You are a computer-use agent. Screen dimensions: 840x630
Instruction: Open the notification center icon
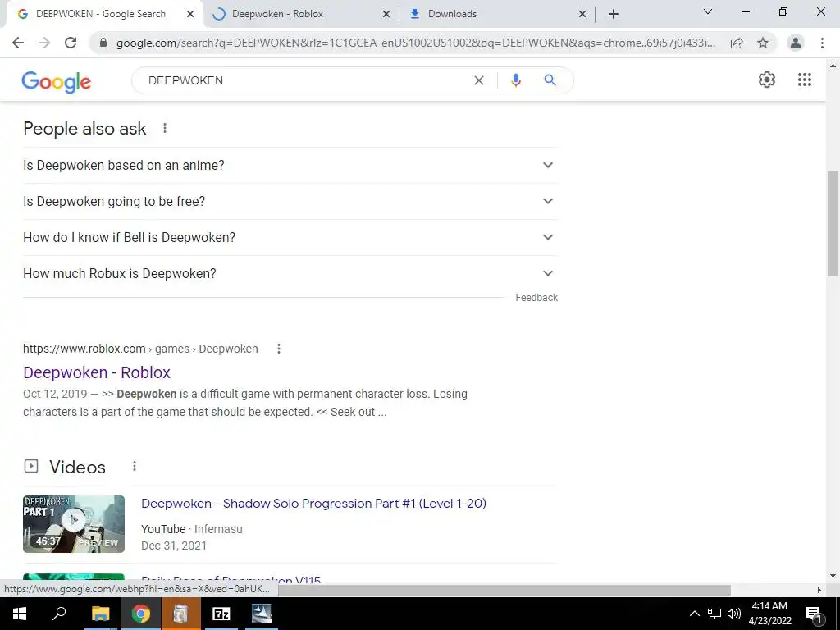(x=814, y=614)
